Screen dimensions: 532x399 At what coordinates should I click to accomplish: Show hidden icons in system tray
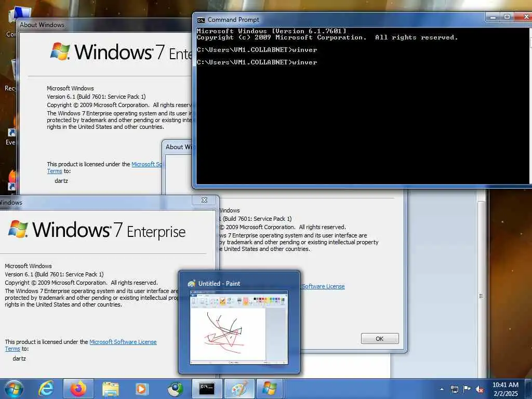point(442,389)
